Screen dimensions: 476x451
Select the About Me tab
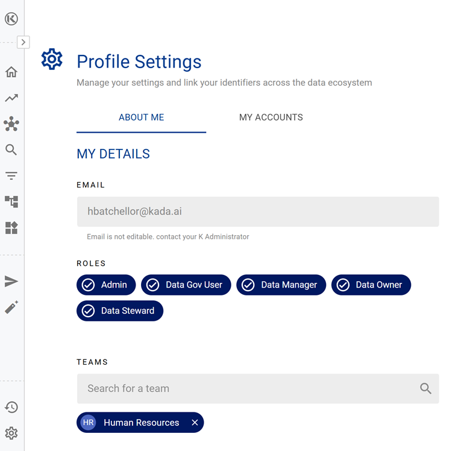click(x=141, y=118)
